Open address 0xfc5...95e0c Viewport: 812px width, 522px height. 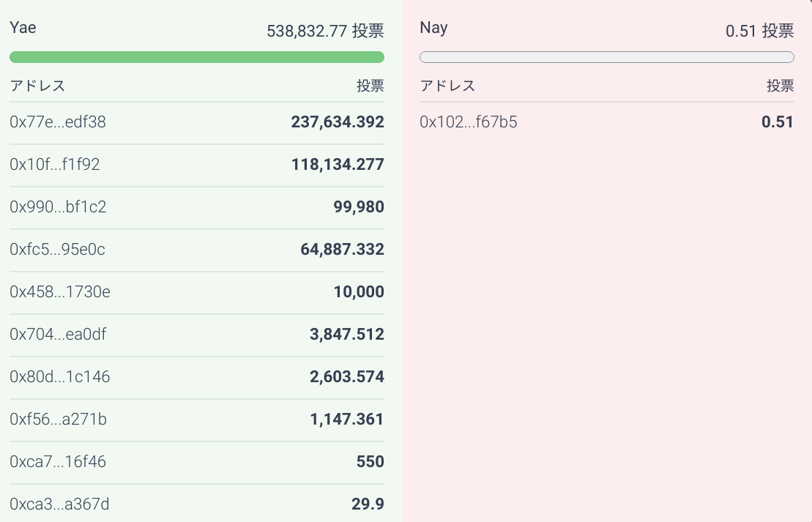[57, 249]
